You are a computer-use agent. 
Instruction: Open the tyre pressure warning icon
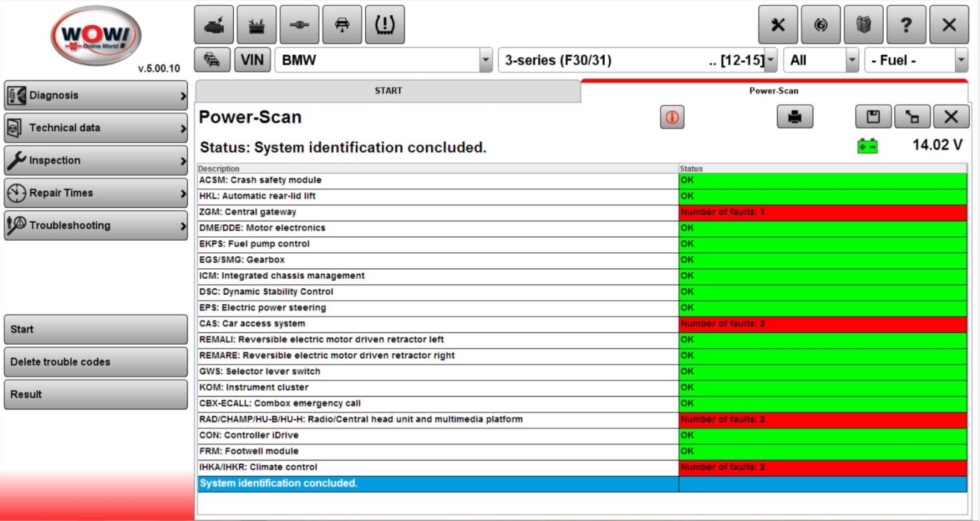click(385, 25)
